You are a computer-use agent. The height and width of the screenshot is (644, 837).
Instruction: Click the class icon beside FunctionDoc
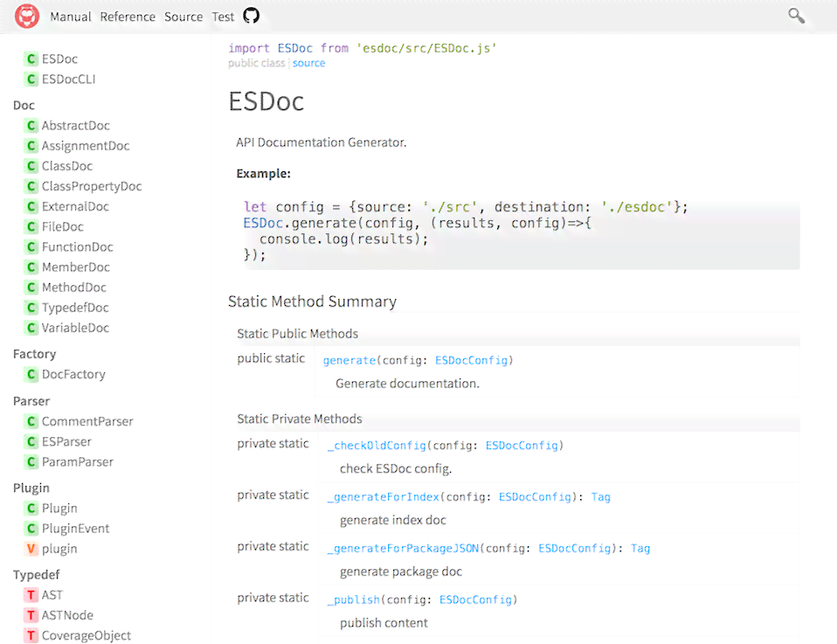coord(31,247)
